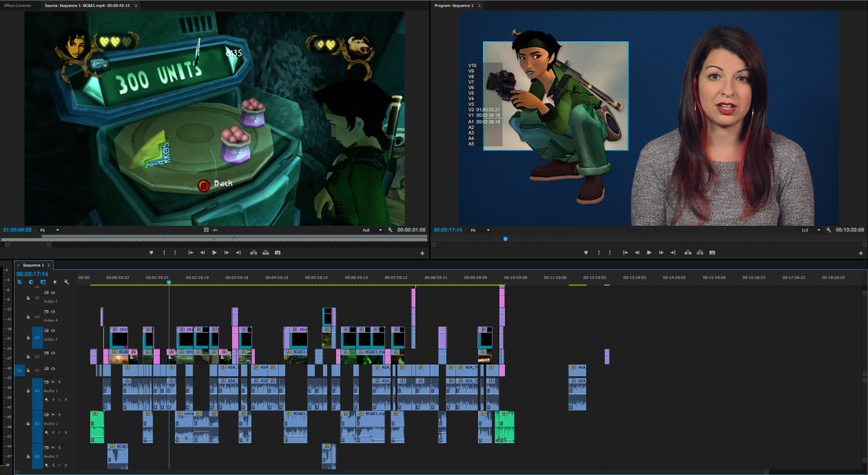868x475 pixels.
Task: Open Source monitor settings wrench
Action: 390,230
